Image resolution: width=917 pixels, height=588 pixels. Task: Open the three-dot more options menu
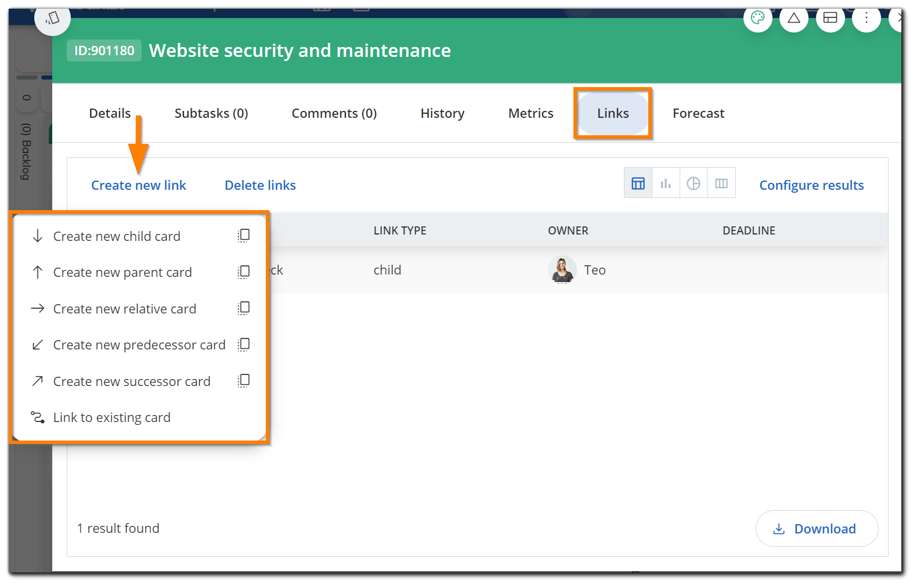(x=866, y=18)
